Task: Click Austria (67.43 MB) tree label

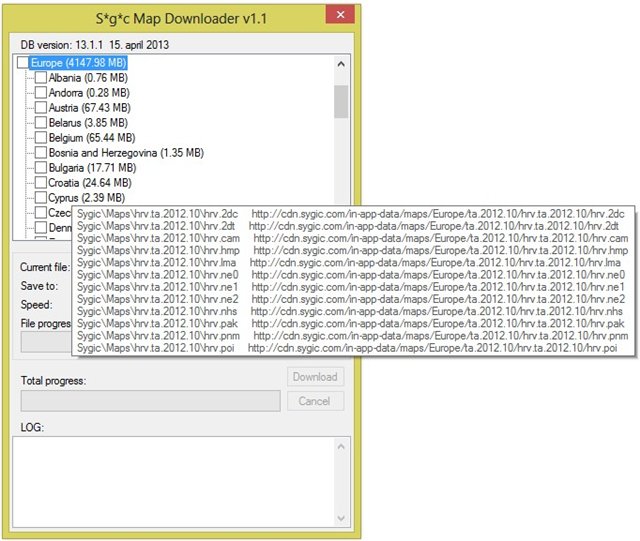Action: (89, 108)
